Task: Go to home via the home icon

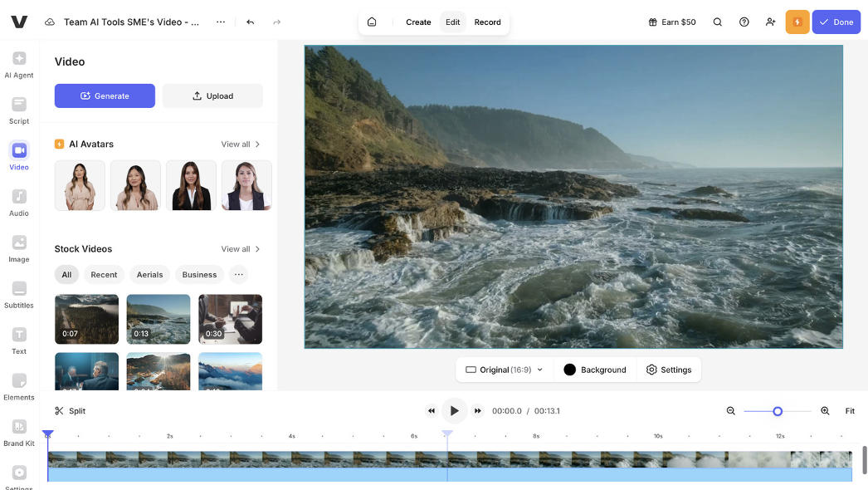Action: 372,22
